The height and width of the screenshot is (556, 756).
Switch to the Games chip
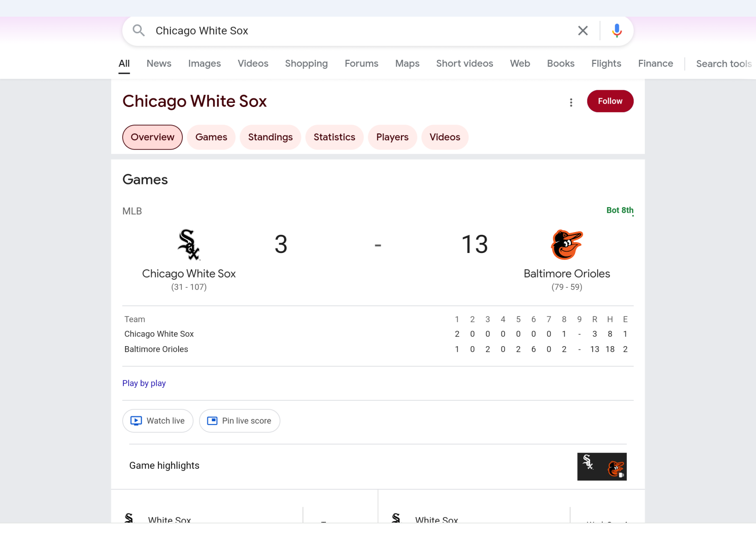click(x=211, y=137)
